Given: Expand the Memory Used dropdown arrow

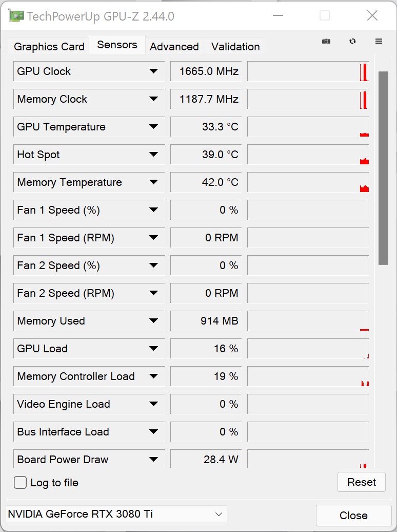Looking at the screenshot, I should (x=153, y=321).
